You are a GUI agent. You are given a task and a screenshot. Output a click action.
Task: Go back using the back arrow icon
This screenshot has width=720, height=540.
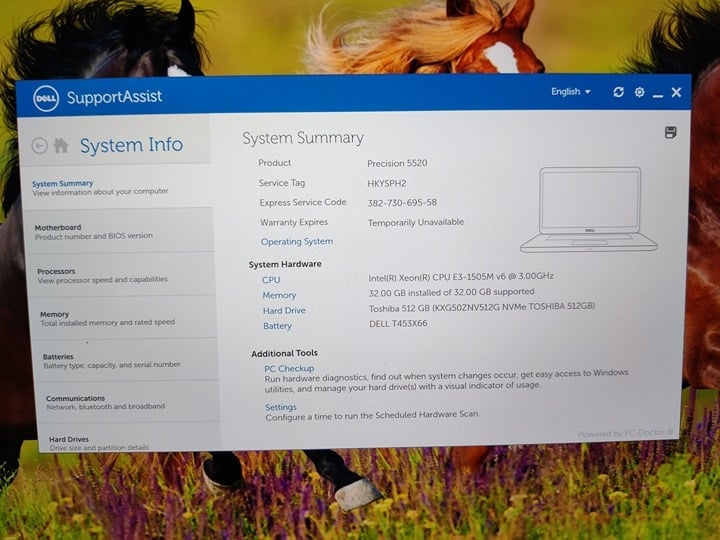point(40,146)
